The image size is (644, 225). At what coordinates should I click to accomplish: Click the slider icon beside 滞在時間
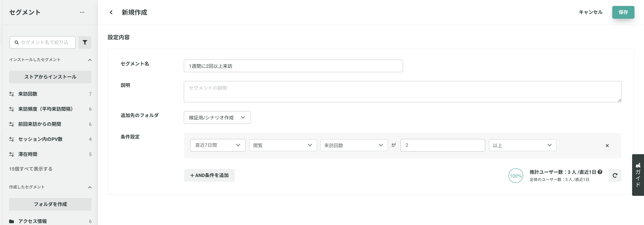(12, 154)
